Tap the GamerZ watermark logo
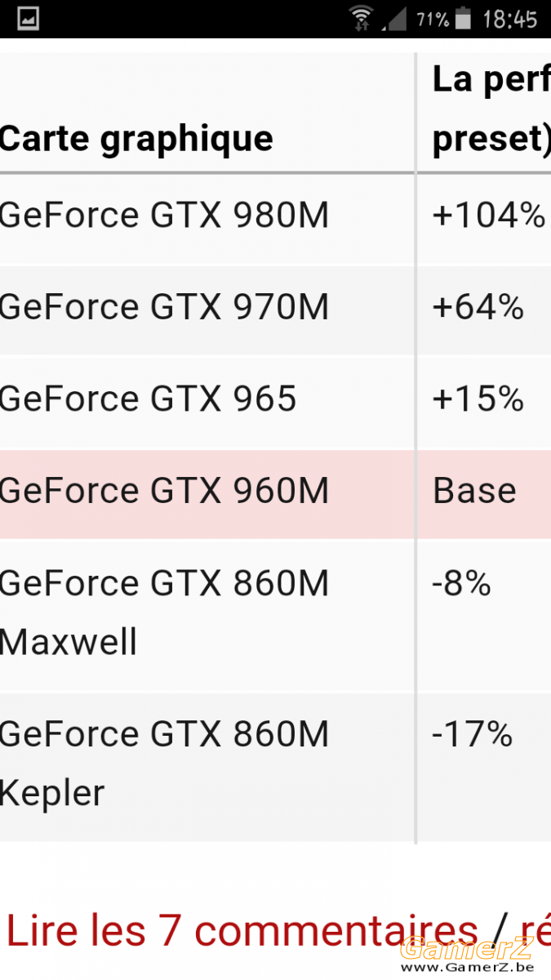The width and height of the screenshot is (551, 980). point(467,948)
